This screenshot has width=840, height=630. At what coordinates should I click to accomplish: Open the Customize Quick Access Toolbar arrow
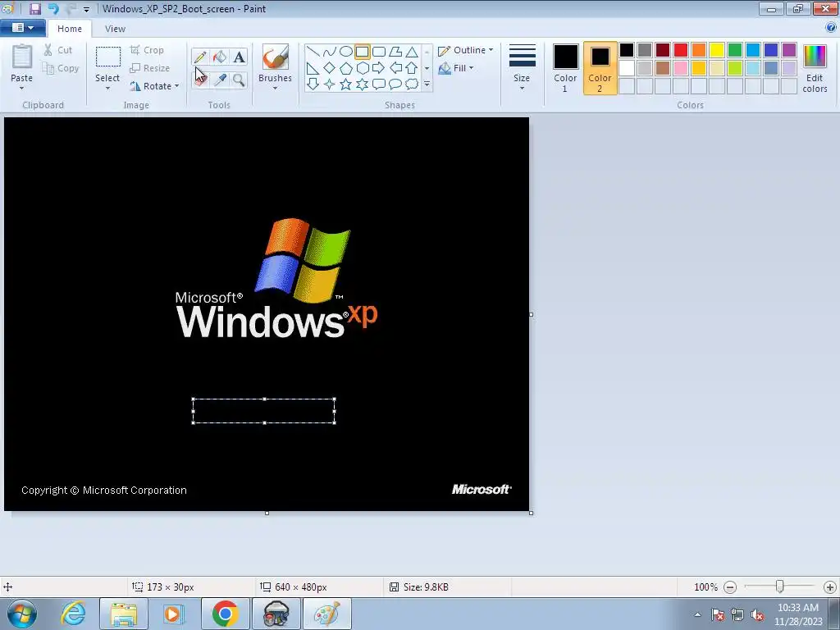pos(86,9)
